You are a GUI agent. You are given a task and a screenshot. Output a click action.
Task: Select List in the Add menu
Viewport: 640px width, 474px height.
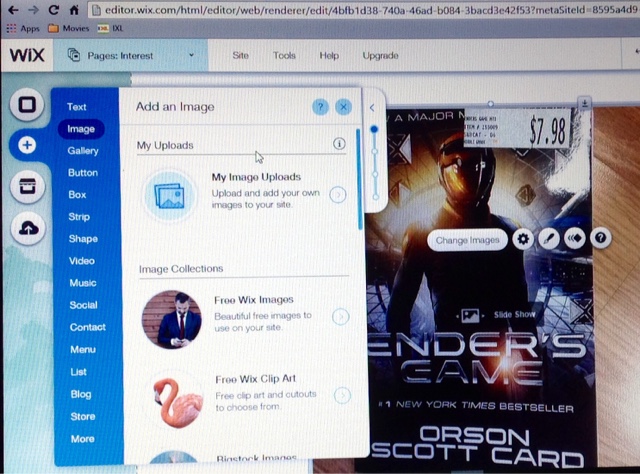coord(78,372)
